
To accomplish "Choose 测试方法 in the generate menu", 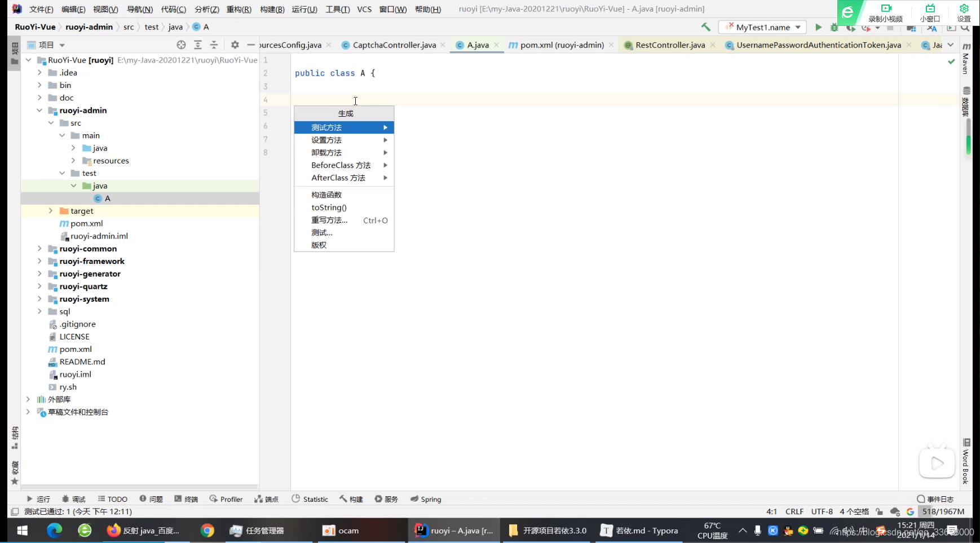I will click(344, 127).
